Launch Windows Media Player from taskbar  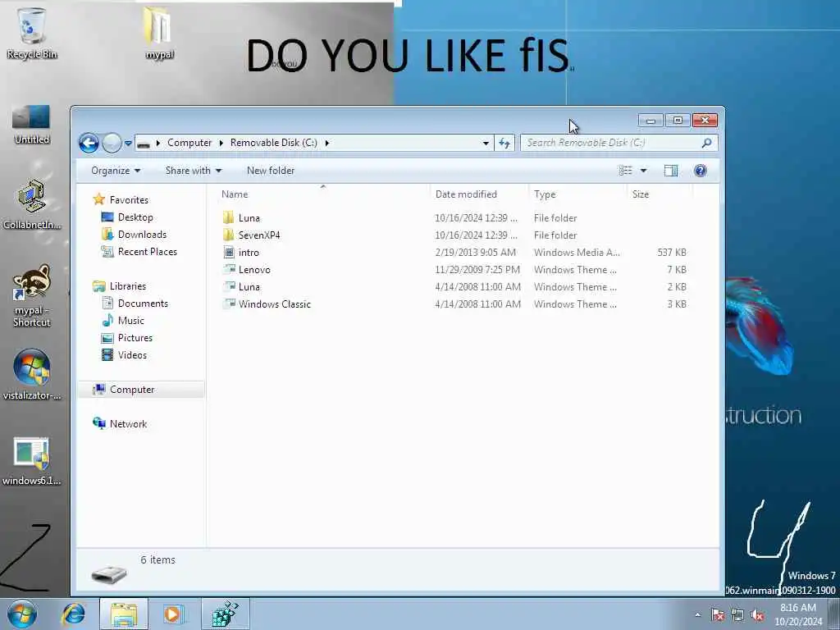click(174, 614)
